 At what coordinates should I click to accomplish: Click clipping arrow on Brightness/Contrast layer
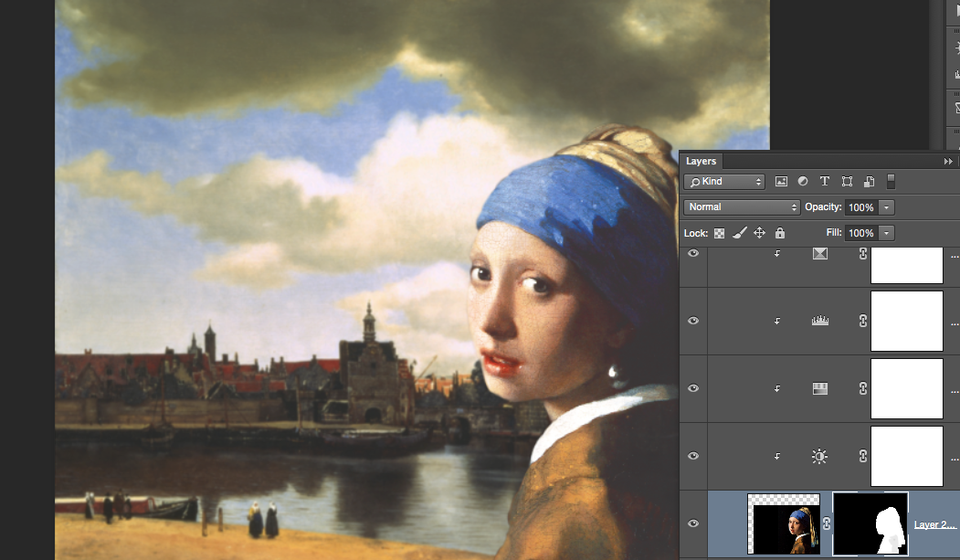click(777, 456)
